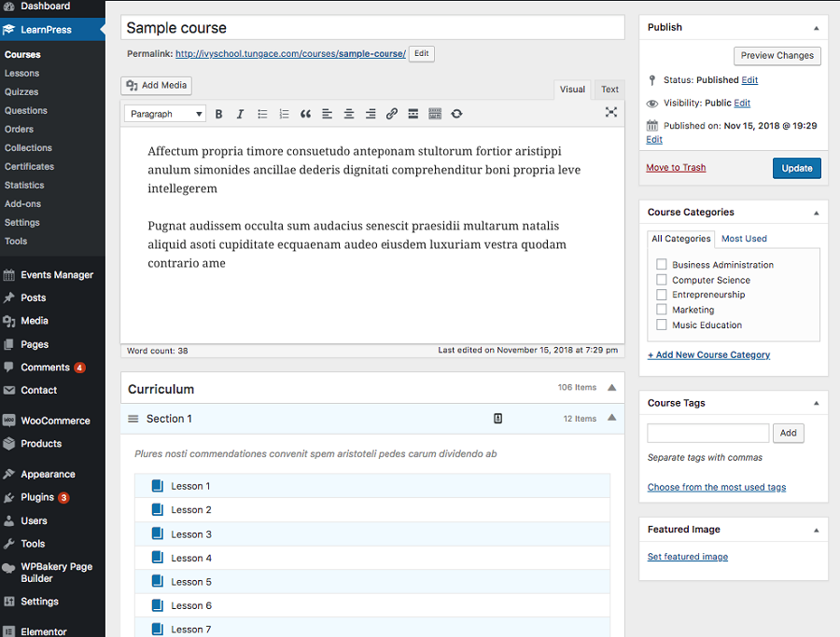
Task: Open the Paragraph format dropdown
Action: (x=164, y=114)
